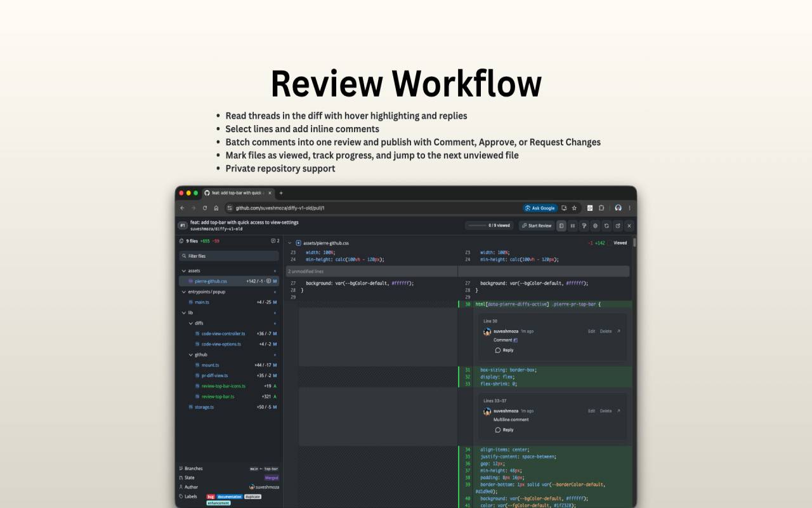Click the comments count icon in sidebar header
The height and width of the screenshot is (508, 812).
click(275, 241)
